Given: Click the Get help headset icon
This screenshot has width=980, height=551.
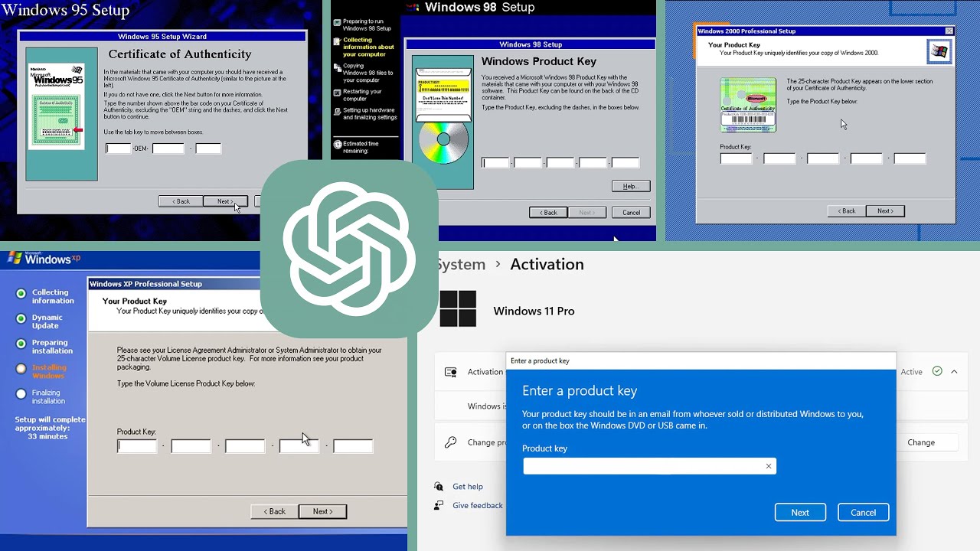Looking at the screenshot, I should (439, 486).
